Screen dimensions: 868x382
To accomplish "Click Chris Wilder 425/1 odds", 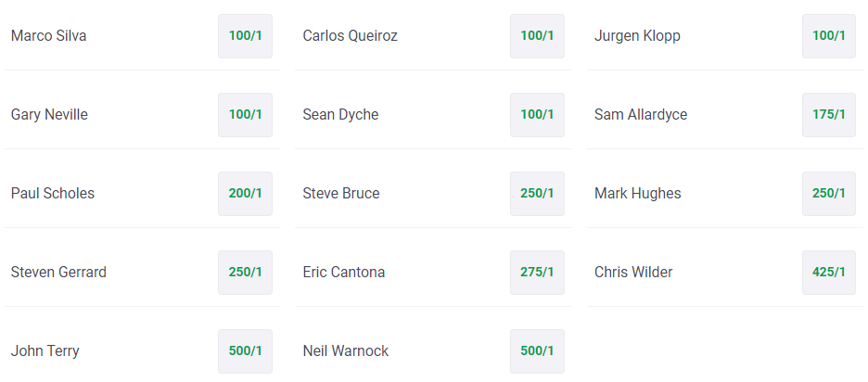I will coord(829,273).
